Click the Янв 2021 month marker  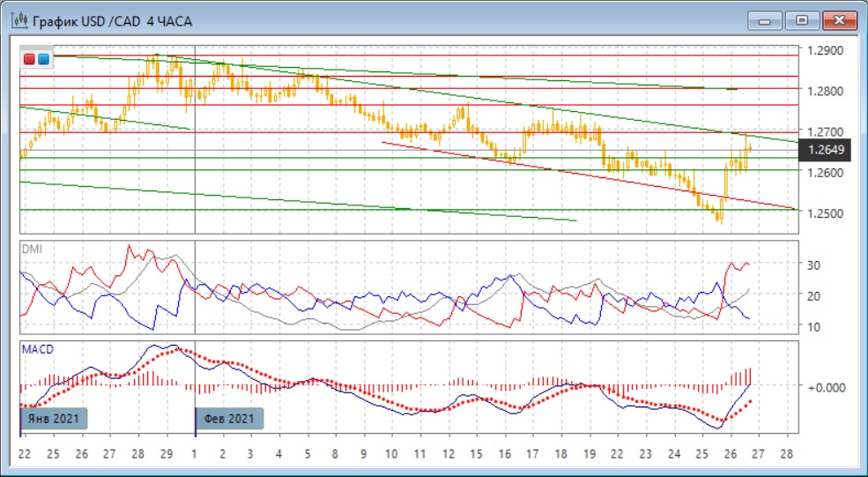(x=55, y=419)
